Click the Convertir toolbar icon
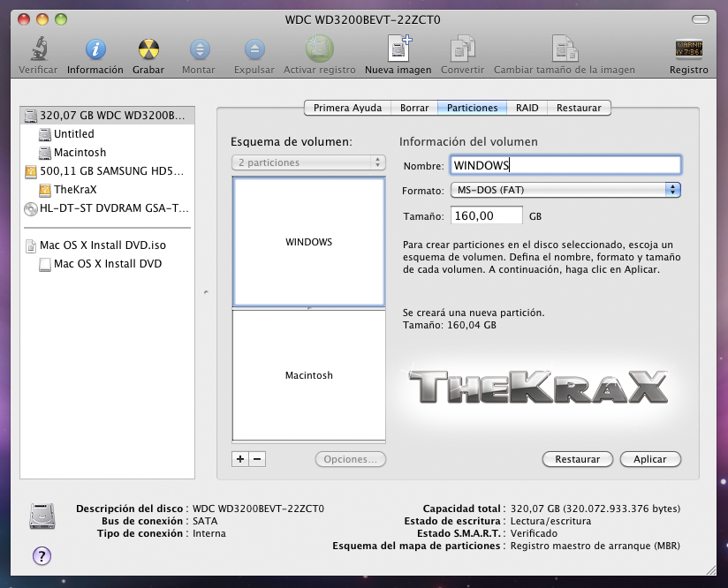 click(x=462, y=49)
